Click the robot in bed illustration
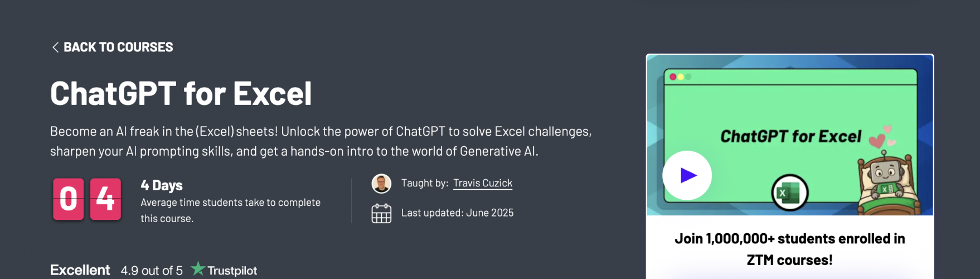The image size is (980, 279). (886, 184)
